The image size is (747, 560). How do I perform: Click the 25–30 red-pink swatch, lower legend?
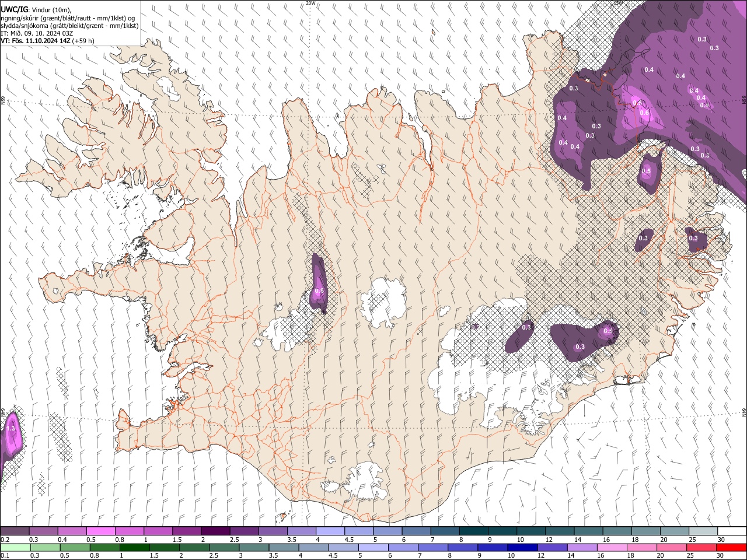click(x=701, y=547)
